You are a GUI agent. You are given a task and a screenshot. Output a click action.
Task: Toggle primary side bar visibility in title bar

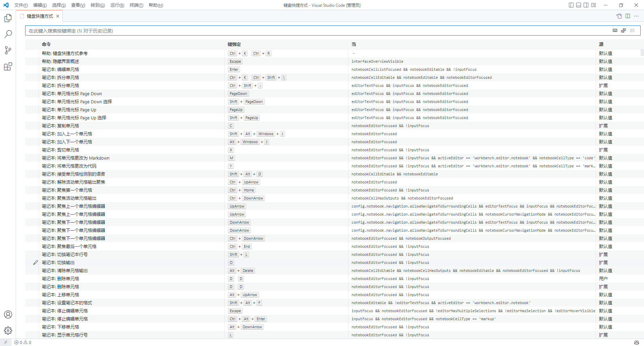pyautogui.click(x=571, y=5)
